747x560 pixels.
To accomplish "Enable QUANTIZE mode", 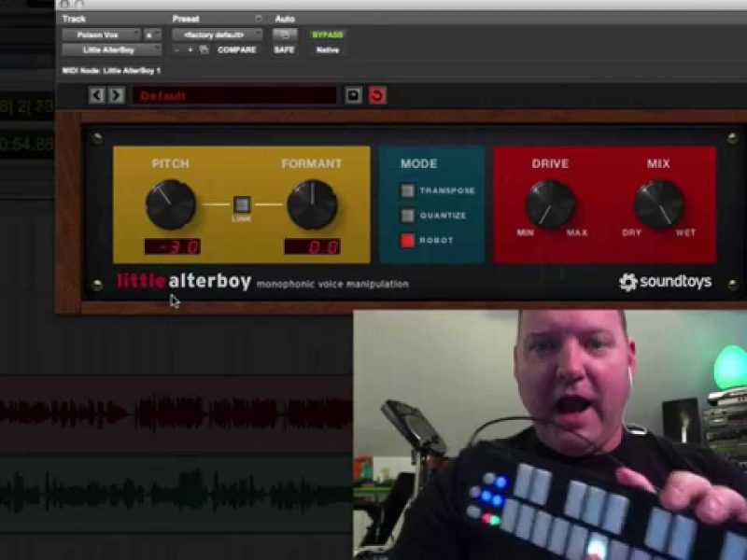I will tap(407, 216).
